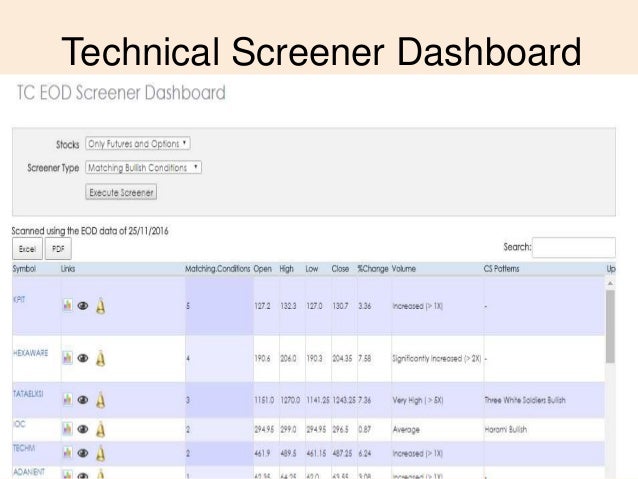Screen dimensions: 638x479
Task: Select 'Scanned using the EOD data' text
Action: 90,231
